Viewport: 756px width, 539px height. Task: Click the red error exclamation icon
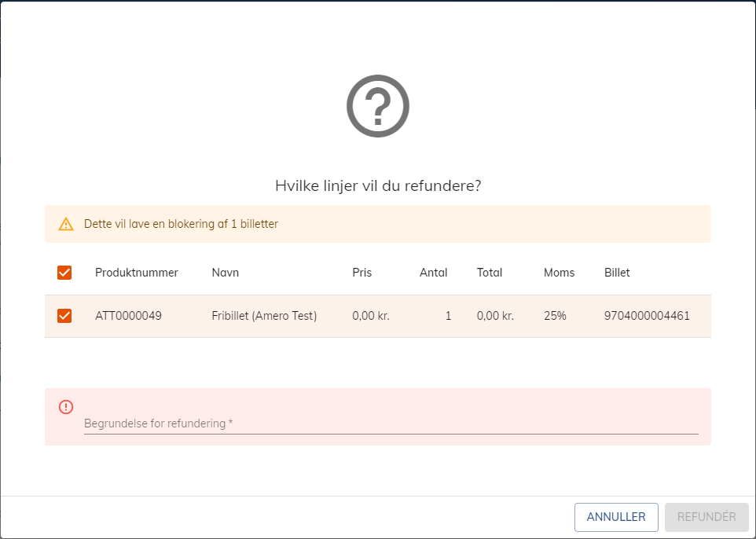[66, 406]
